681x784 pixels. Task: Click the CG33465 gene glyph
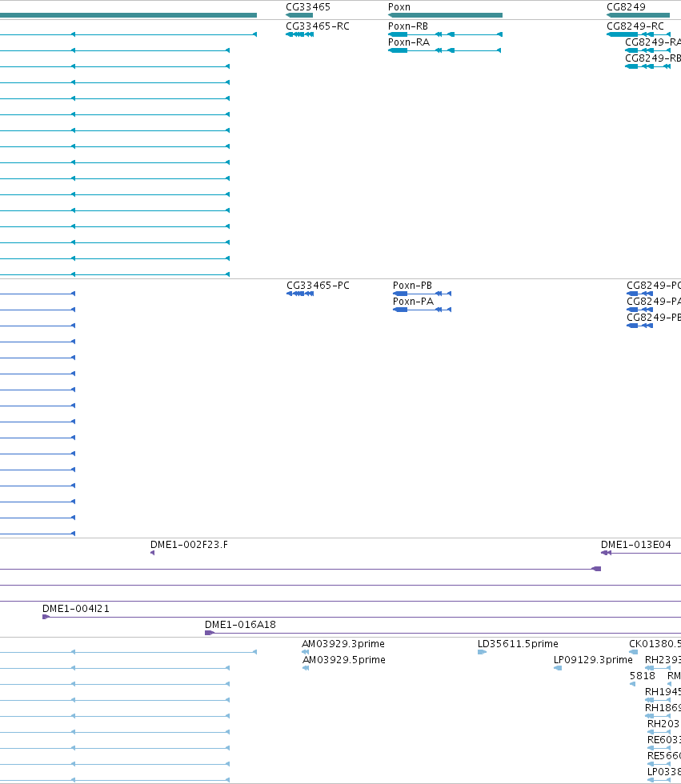tap(299, 15)
